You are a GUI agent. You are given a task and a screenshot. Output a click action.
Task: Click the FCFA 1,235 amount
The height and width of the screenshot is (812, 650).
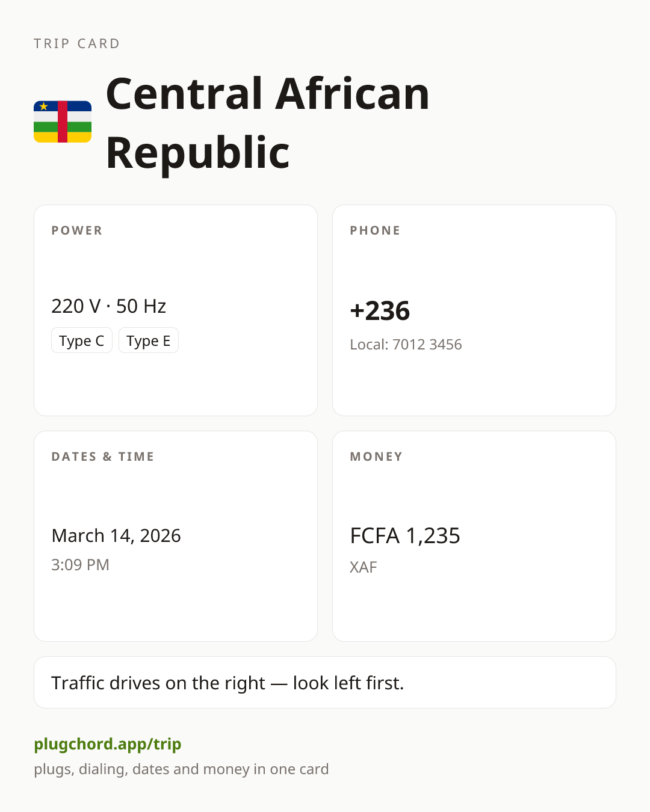(x=405, y=535)
